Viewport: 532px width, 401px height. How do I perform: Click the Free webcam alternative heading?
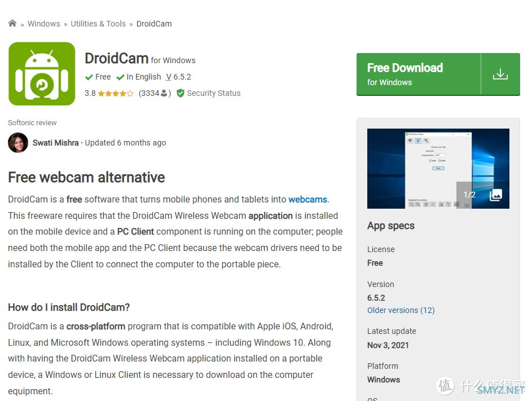coord(86,178)
